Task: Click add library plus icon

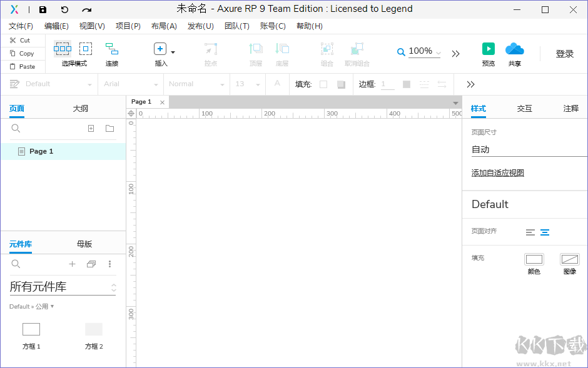Action: [72, 264]
